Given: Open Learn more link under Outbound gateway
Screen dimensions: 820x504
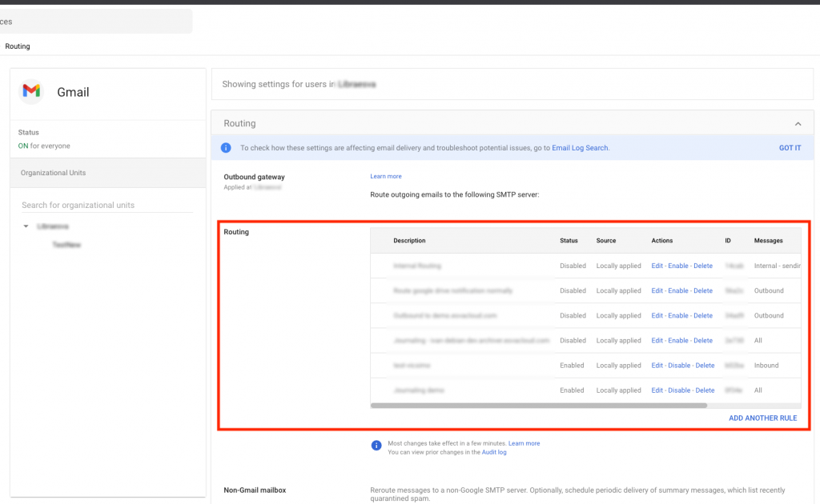Looking at the screenshot, I should pyautogui.click(x=386, y=176).
